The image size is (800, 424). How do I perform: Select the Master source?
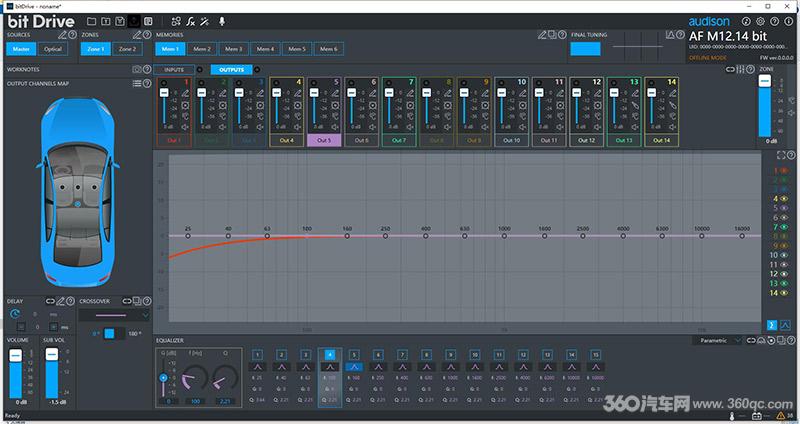(21, 49)
